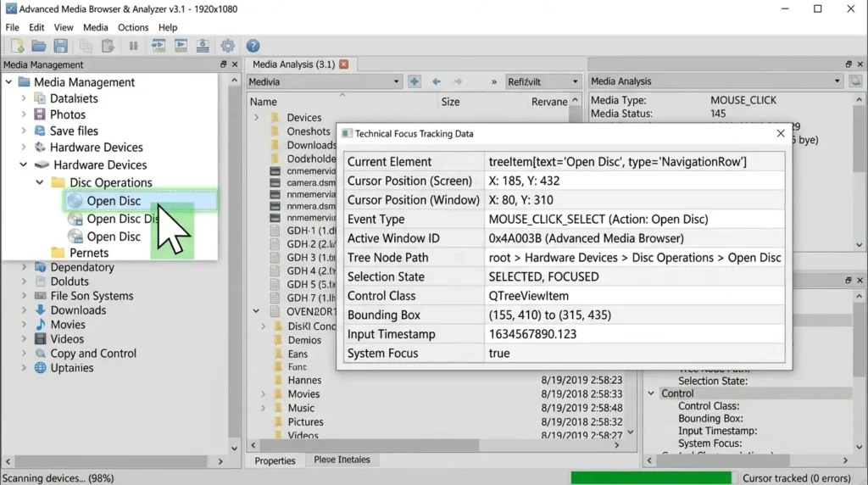Click the Input Timestamp value 1634567890.123
Image resolution: width=868 pixels, height=485 pixels.
(532, 334)
